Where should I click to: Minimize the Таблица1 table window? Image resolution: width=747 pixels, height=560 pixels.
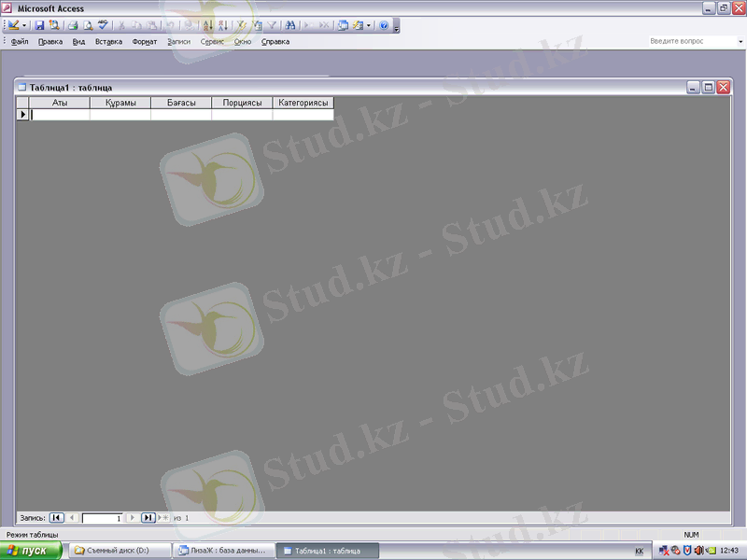pyautogui.click(x=693, y=87)
